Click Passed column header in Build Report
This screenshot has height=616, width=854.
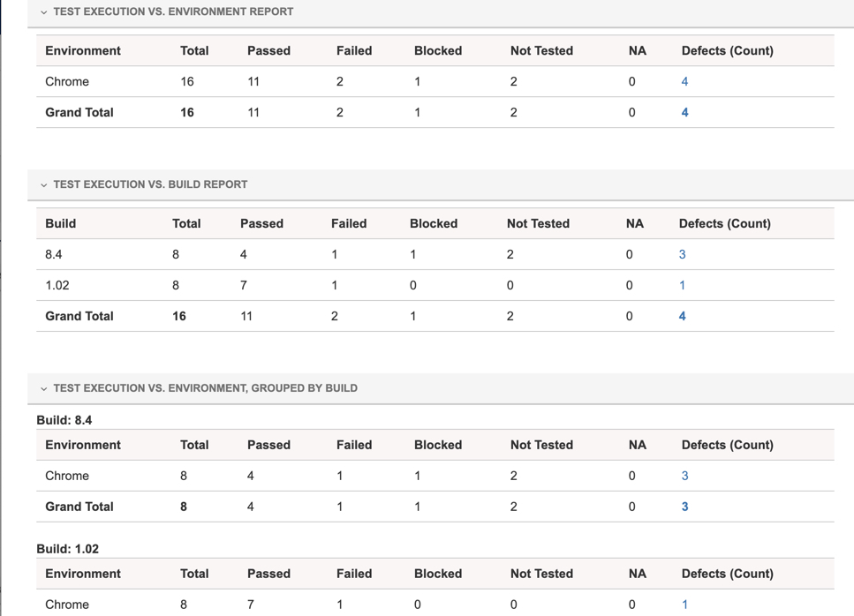(261, 224)
